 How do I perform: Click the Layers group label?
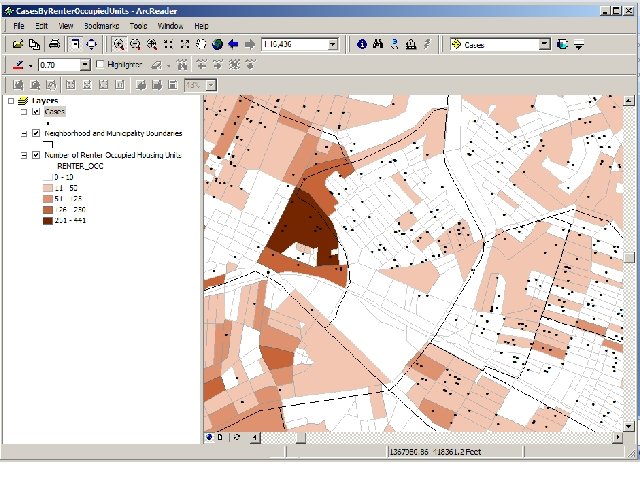point(45,101)
